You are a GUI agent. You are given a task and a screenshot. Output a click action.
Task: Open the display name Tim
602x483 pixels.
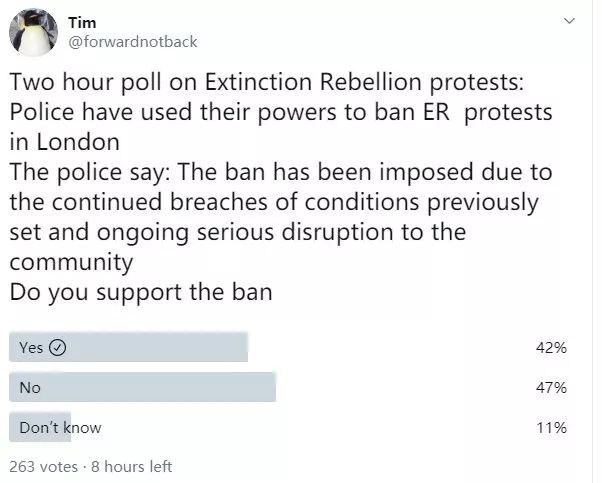82,22
